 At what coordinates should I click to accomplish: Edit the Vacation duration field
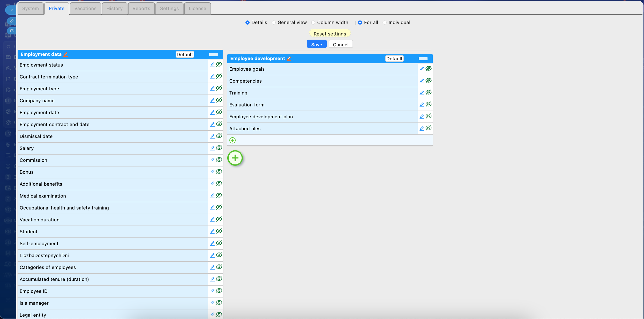(x=212, y=220)
